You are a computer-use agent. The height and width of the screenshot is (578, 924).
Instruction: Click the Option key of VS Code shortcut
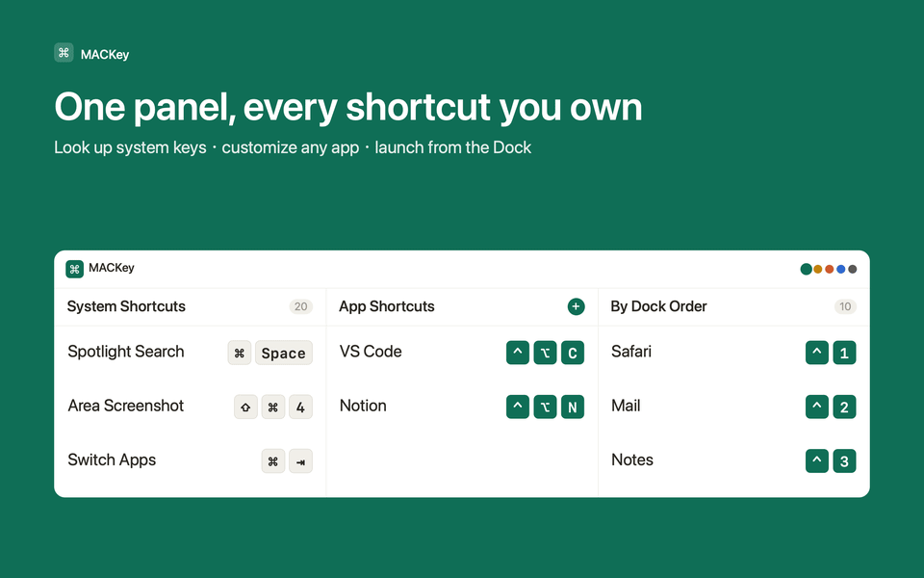545,353
